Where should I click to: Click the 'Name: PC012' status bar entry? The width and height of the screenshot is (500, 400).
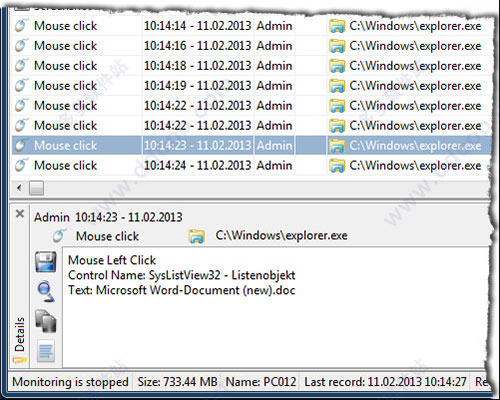(261, 382)
